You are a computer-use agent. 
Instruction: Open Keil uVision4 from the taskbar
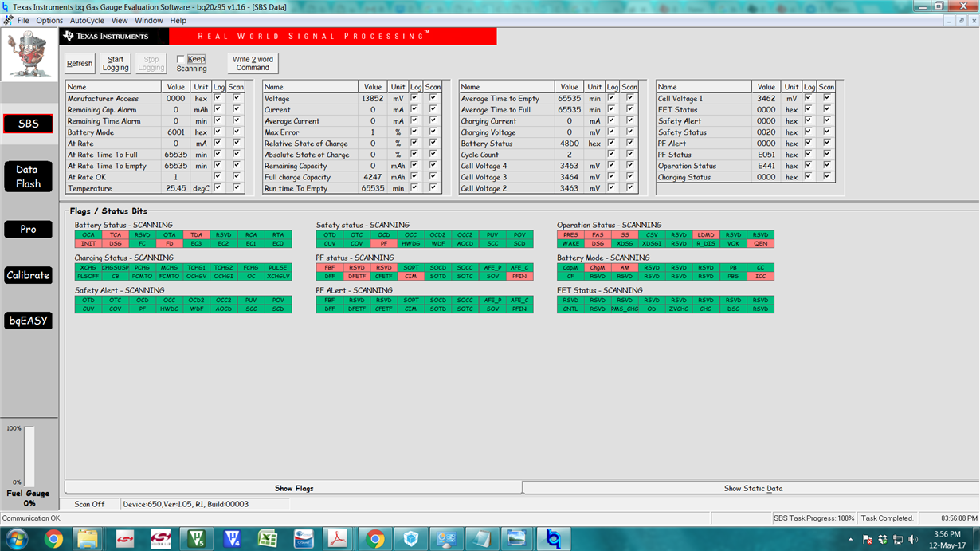(232, 540)
